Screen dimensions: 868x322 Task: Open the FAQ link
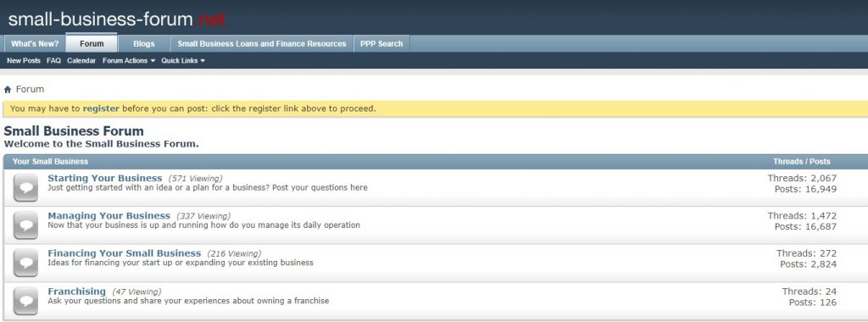[53, 61]
